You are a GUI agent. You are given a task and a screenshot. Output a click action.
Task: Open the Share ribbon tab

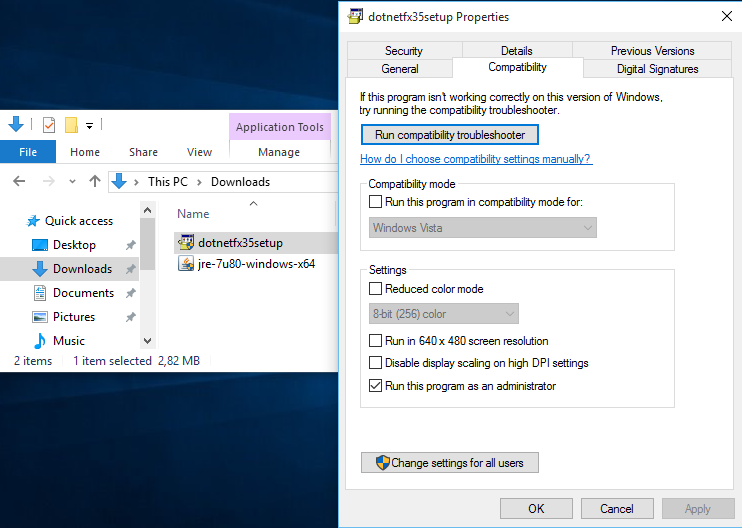coord(143,152)
